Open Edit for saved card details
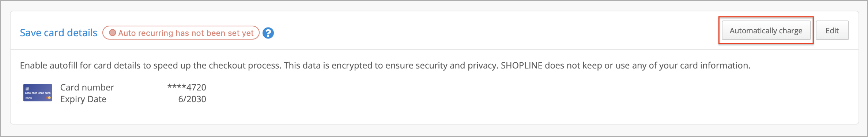Image resolution: width=868 pixels, height=137 pixels. coord(832,30)
